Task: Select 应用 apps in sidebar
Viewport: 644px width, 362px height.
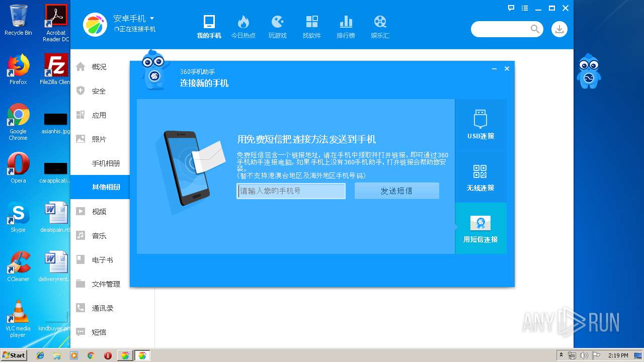Action: [x=100, y=115]
